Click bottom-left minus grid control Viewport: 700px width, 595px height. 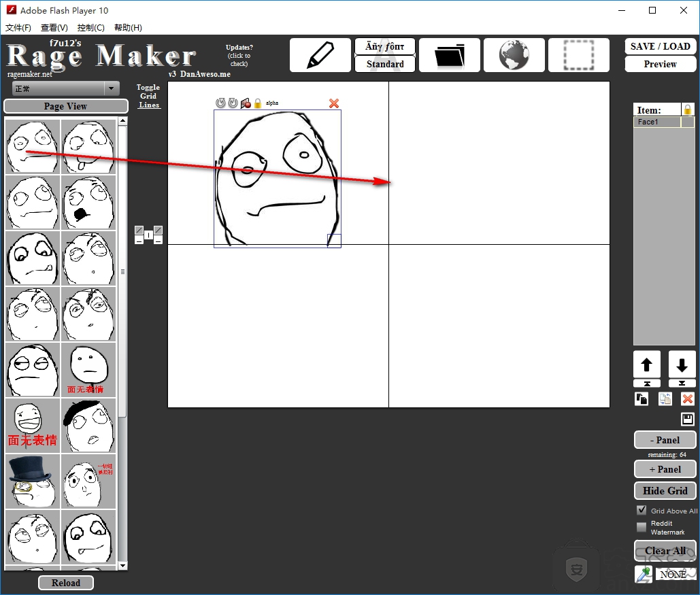pyautogui.click(x=139, y=240)
